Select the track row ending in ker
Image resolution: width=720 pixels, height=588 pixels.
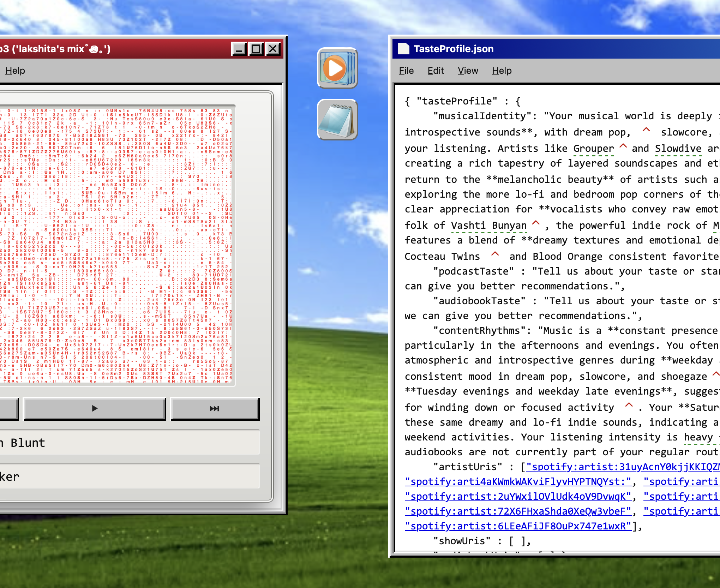[x=130, y=476]
